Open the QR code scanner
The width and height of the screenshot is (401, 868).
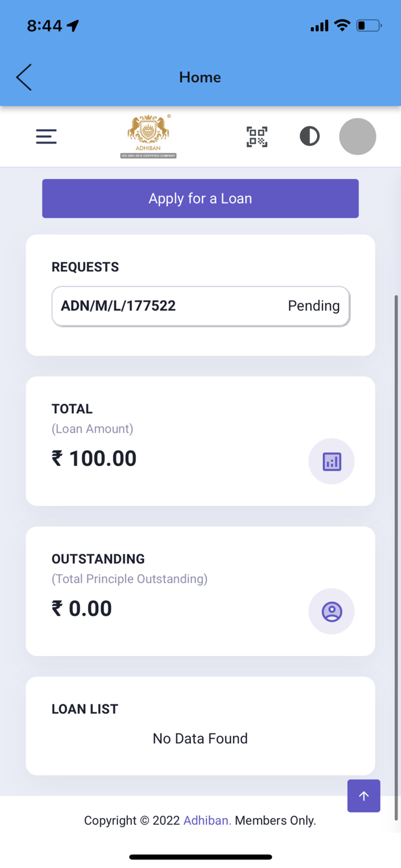(256, 137)
